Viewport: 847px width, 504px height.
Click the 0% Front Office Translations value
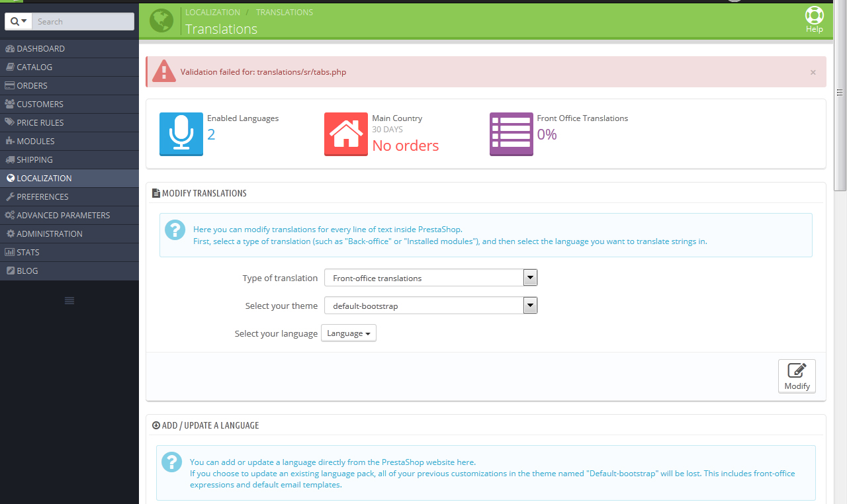(x=547, y=134)
